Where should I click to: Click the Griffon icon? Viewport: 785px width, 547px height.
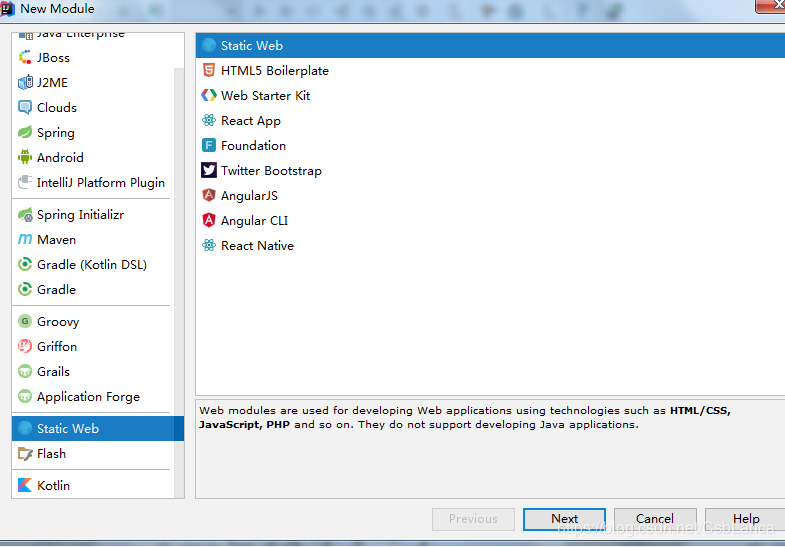(25, 346)
